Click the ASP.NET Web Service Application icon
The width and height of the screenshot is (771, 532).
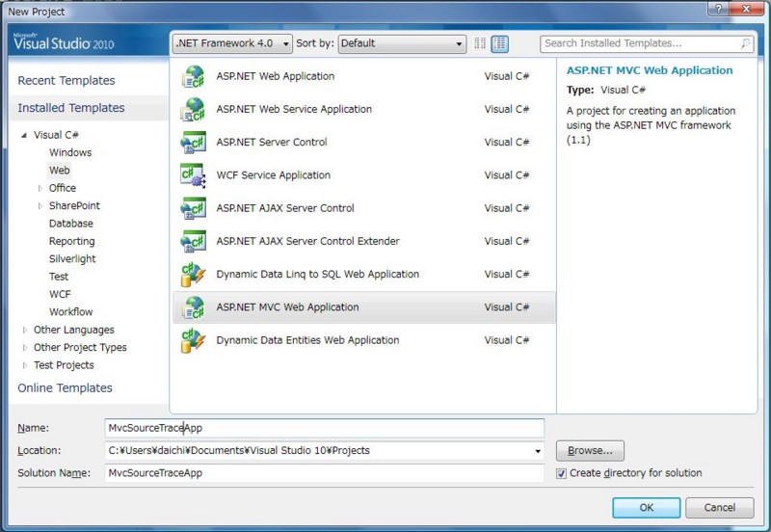point(194,110)
